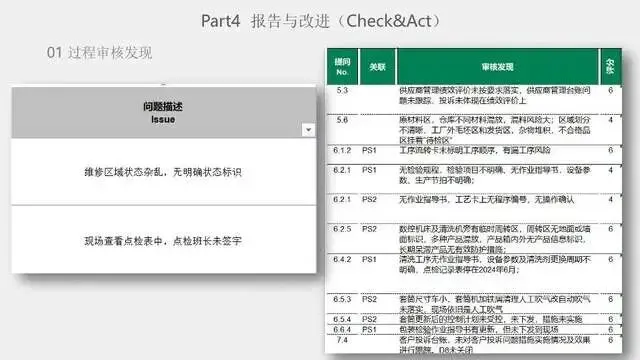Click the PS2 cell in row 6.2.5
Image resolution: width=640 pixels, height=360 pixels.
(x=369, y=229)
